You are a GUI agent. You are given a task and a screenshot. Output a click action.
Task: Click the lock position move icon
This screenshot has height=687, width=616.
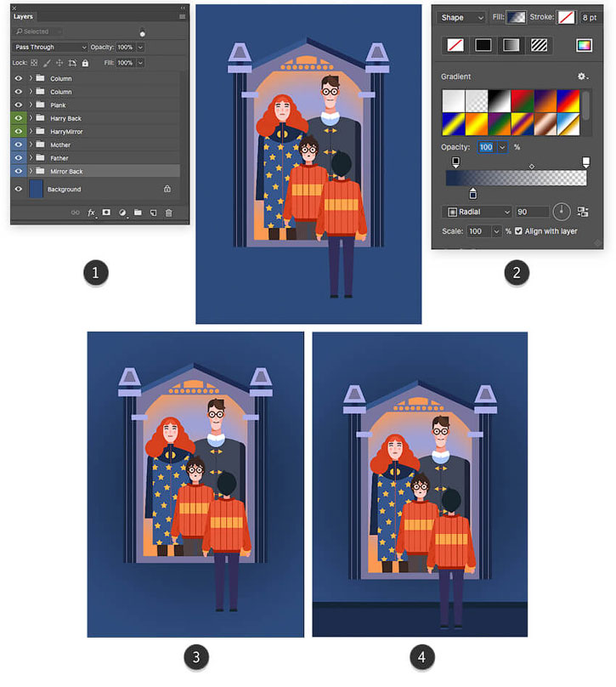(x=59, y=63)
